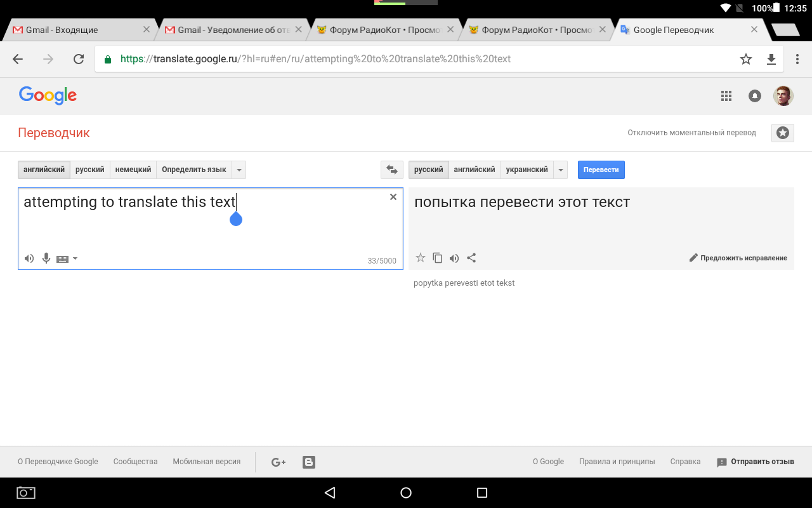Tap the download icon in toolbar

tap(771, 59)
